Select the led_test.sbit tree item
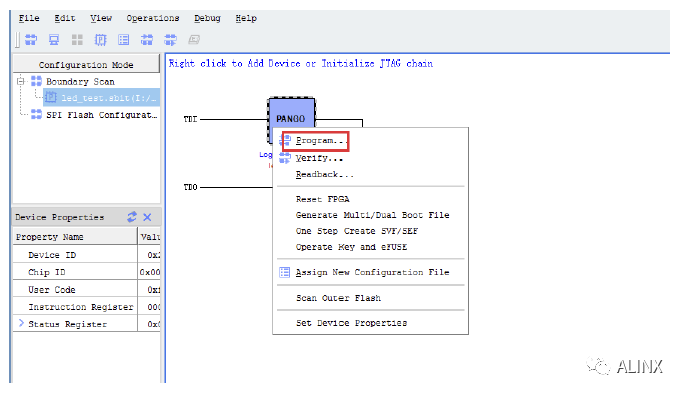The width and height of the screenshot is (684, 394). point(102,98)
